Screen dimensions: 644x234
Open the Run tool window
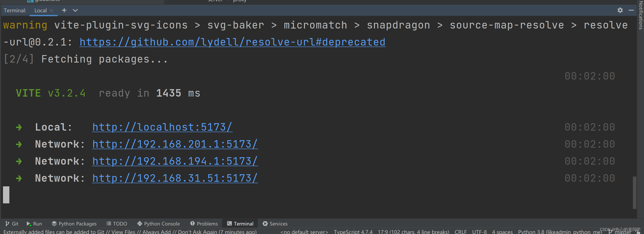point(34,224)
